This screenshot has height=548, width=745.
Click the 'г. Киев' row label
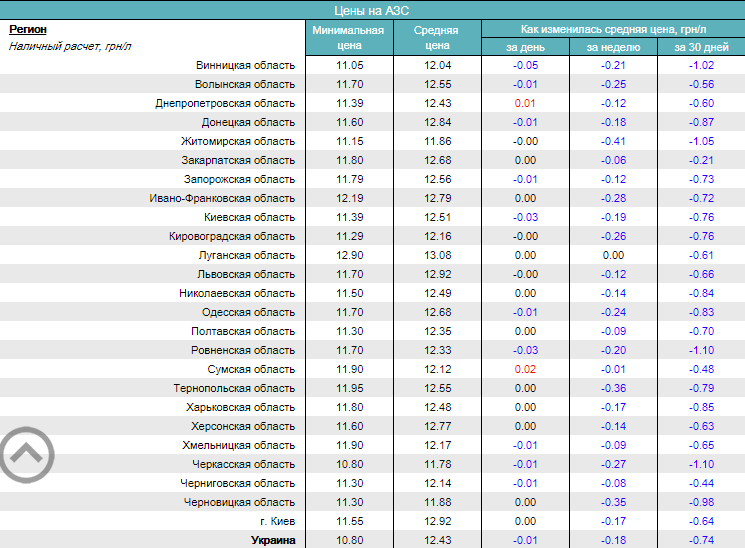(x=276, y=521)
